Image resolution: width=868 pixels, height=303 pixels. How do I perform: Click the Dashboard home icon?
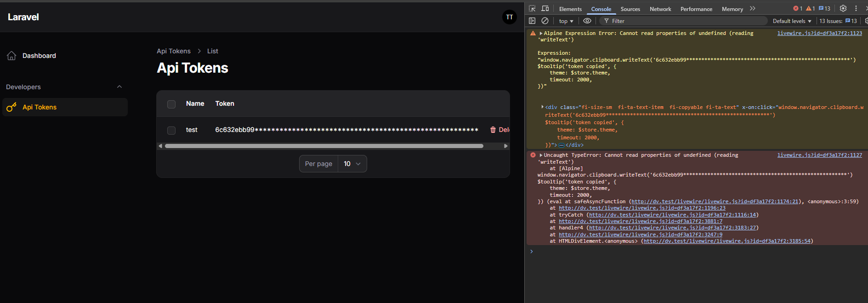point(11,56)
